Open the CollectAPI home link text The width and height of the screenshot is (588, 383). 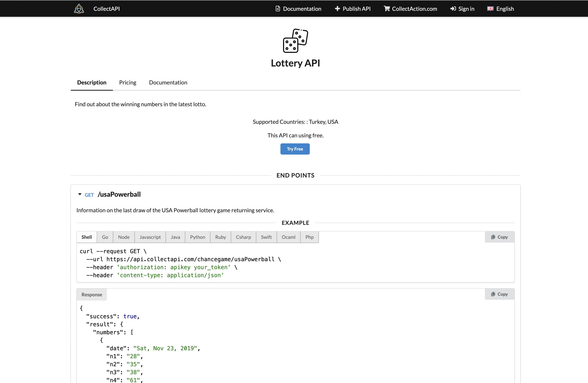(107, 9)
